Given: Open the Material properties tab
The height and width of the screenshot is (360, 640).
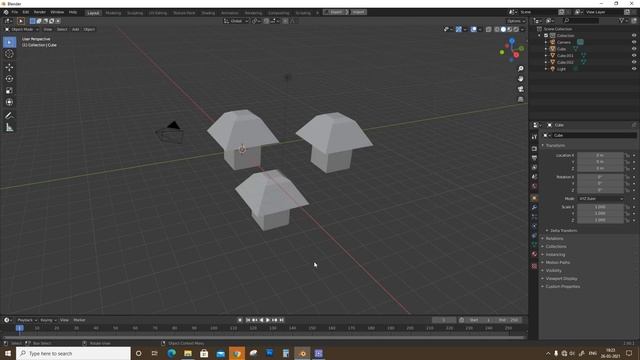Looking at the screenshot, I should [x=534, y=254].
